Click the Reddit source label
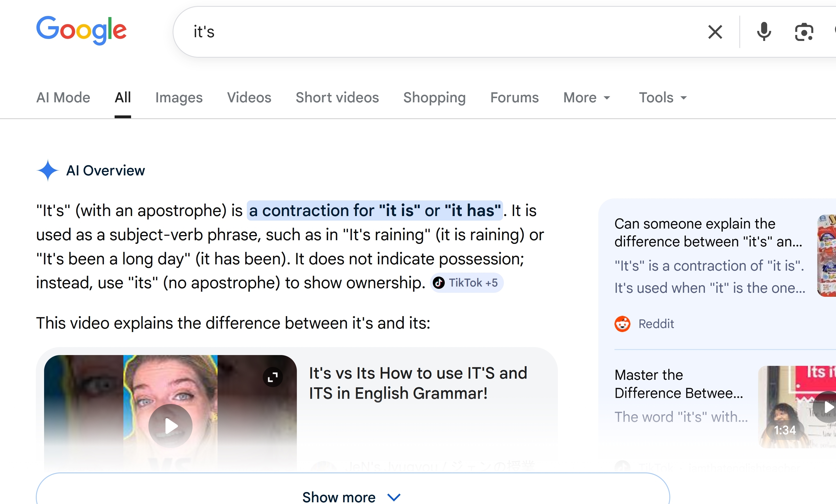Screen dimensions: 836x504 click(656, 324)
